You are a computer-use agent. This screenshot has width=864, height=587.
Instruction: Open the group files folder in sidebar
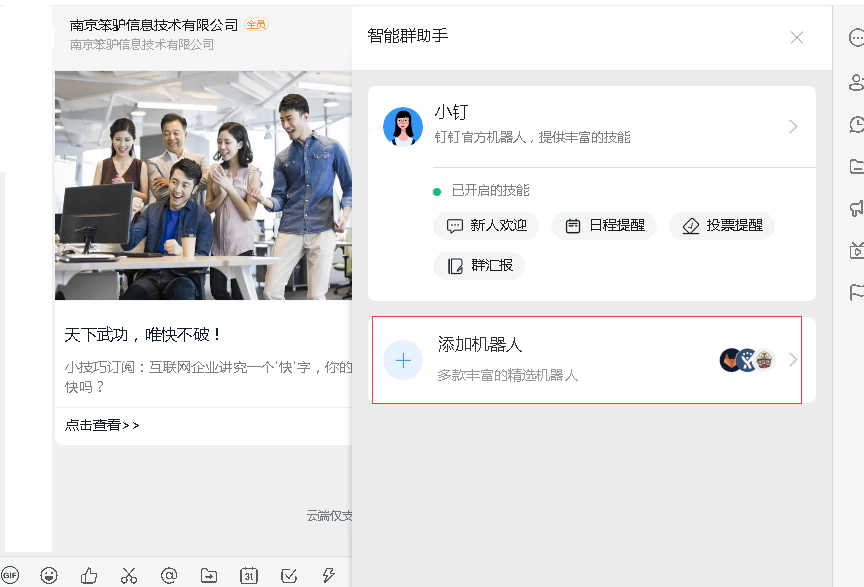tap(857, 166)
